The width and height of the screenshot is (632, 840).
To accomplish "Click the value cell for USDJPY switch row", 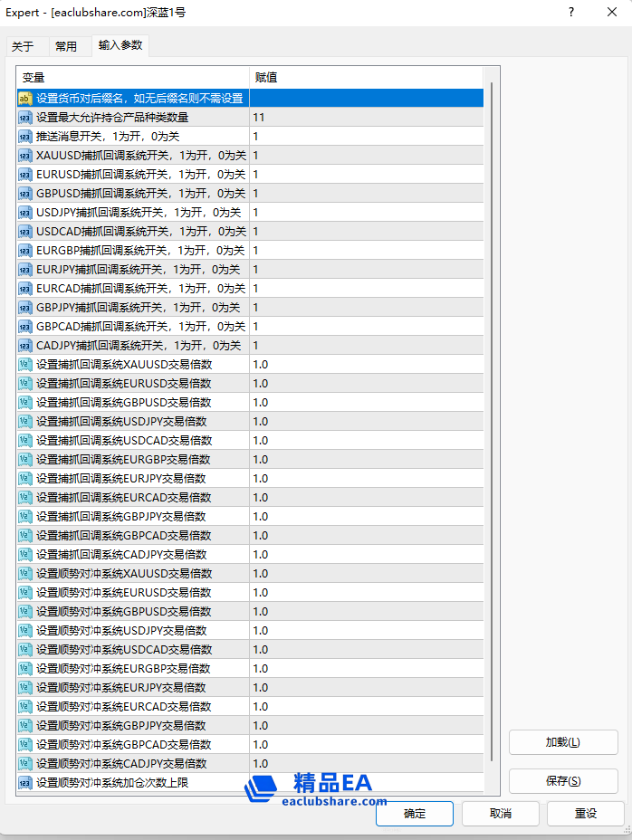I will tap(366, 212).
